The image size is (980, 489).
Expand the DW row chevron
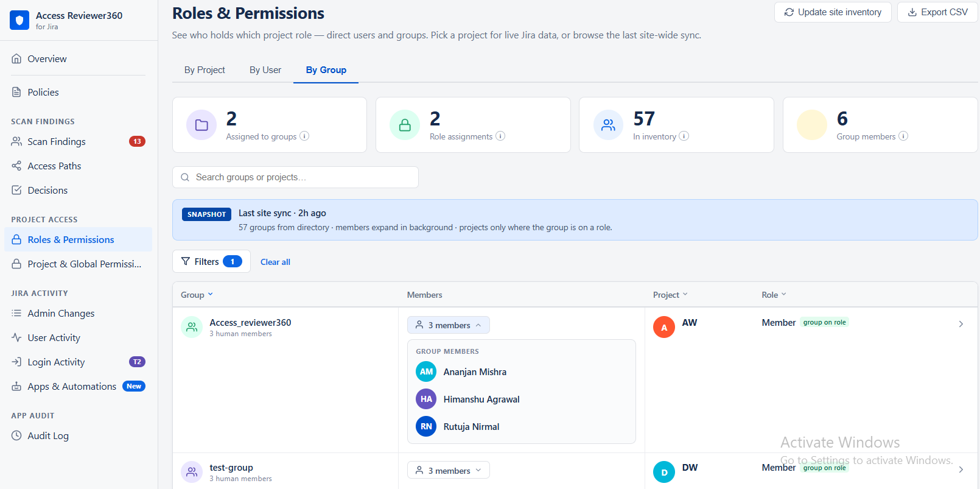tap(961, 470)
